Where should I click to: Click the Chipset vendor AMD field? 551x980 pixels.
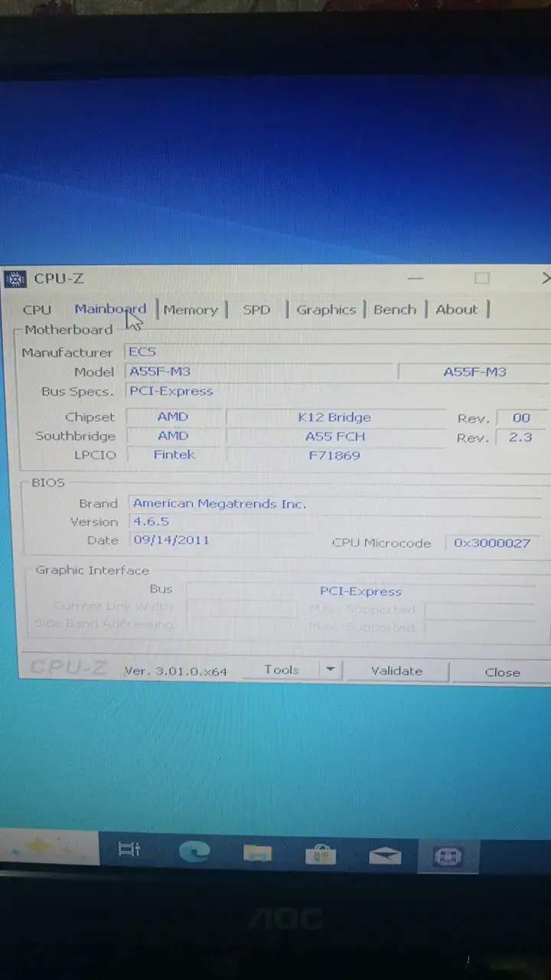tap(174, 417)
